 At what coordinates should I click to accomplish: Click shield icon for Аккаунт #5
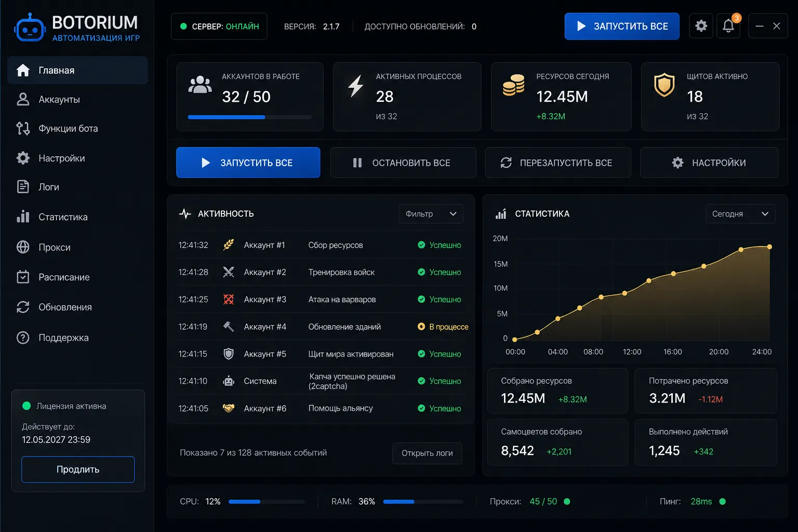tap(228, 354)
